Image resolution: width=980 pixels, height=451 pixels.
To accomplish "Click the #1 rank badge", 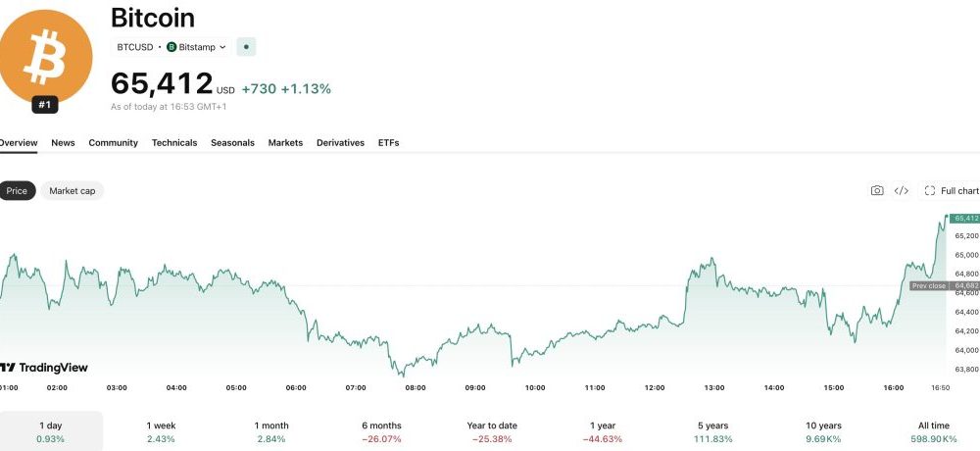I will [x=45, y=105].
